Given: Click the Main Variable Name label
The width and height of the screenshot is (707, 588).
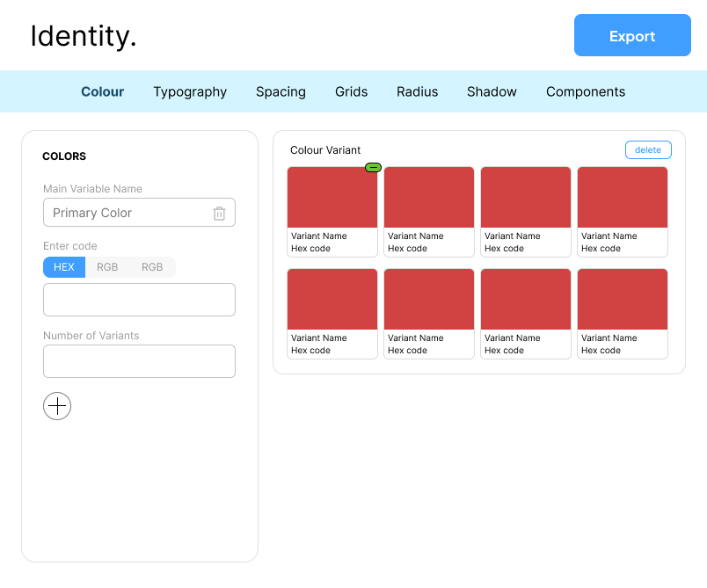Looking at the screenshot, I should pos(92,189).
